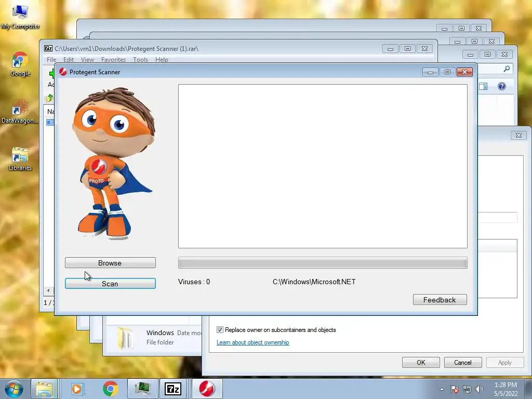
Task: Switch to the system monitor taskbar app
Action: point(142,389)
